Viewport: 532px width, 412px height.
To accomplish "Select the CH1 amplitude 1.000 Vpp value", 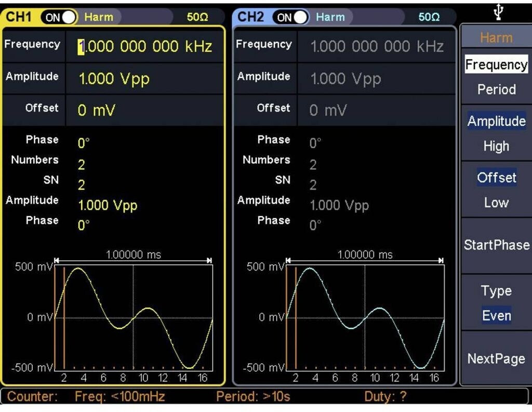I will (x=114, y=78).
